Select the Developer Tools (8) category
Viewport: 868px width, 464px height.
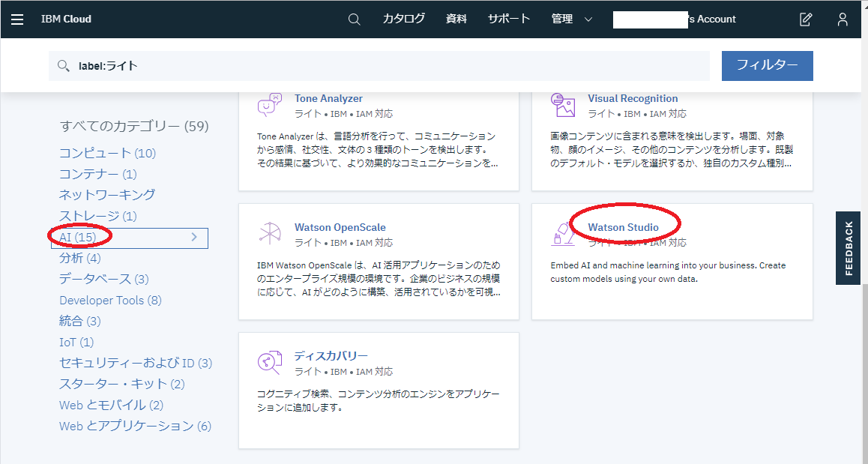pyautogui.click(x=110, y=300)
